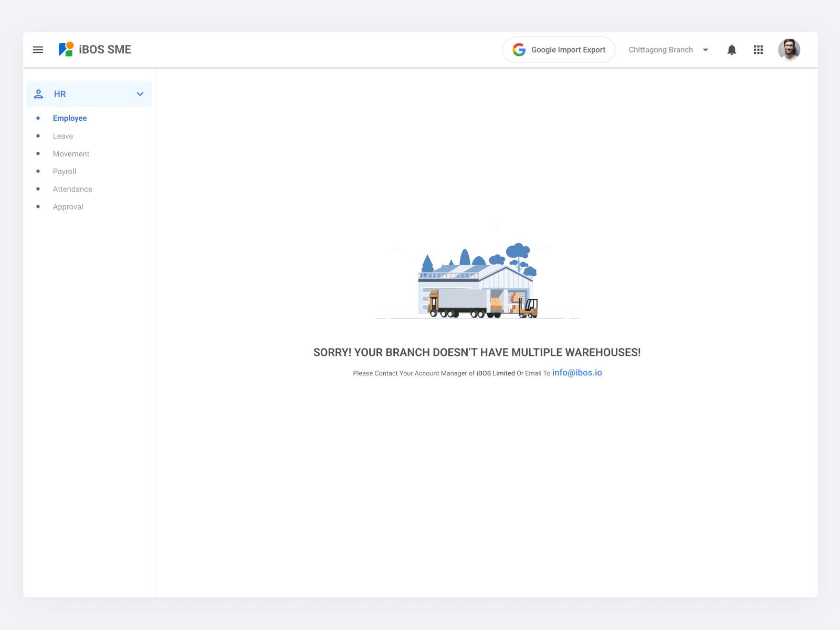Screen dimensions: 840x630
Task: Select the Payroll bullet marker
Action: pos(38,171)
